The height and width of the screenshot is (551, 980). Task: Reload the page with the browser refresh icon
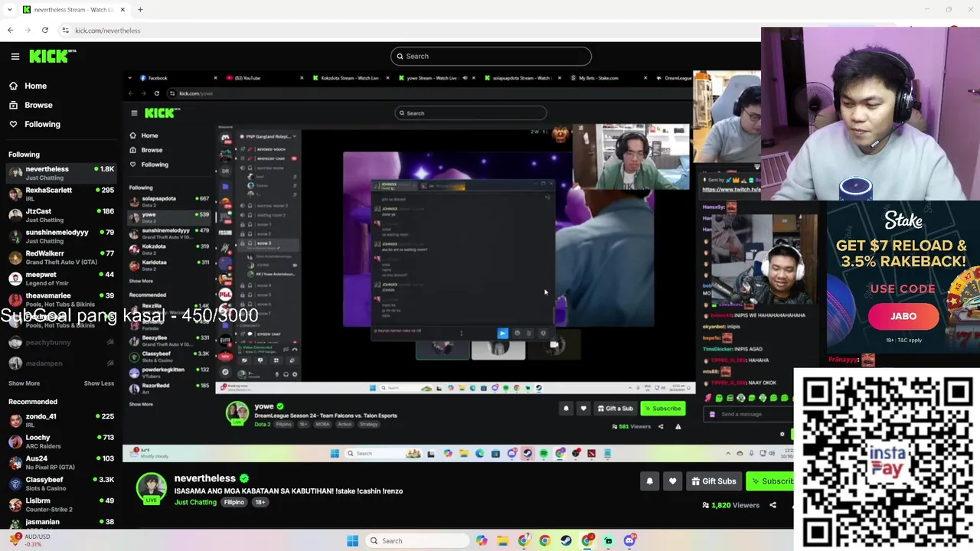(x=45, y=30)
